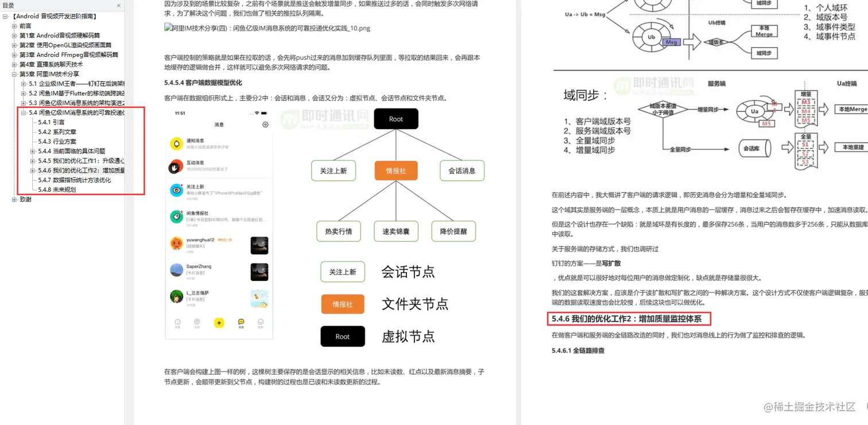Click heading 5.4.6 我们的优化工作2：增加质量监控体系 on right page
Image resolution: width=868 pixels, height=425 pixels.
627,319
